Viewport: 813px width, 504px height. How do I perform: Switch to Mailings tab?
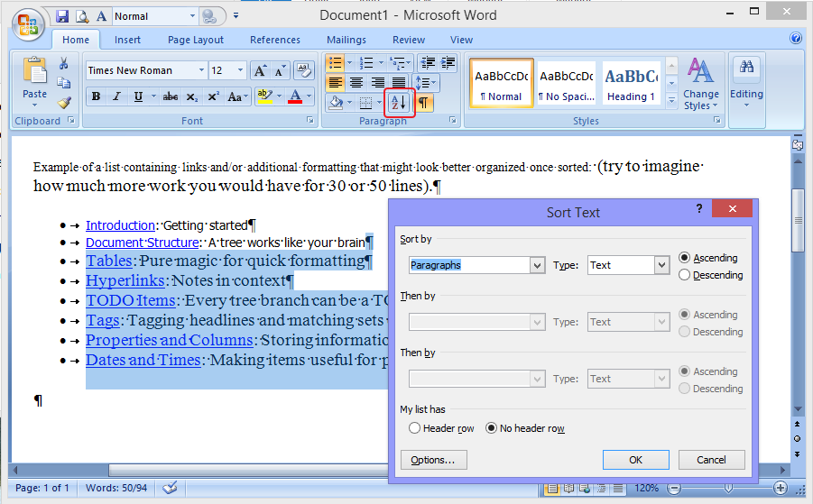point(346,40)
